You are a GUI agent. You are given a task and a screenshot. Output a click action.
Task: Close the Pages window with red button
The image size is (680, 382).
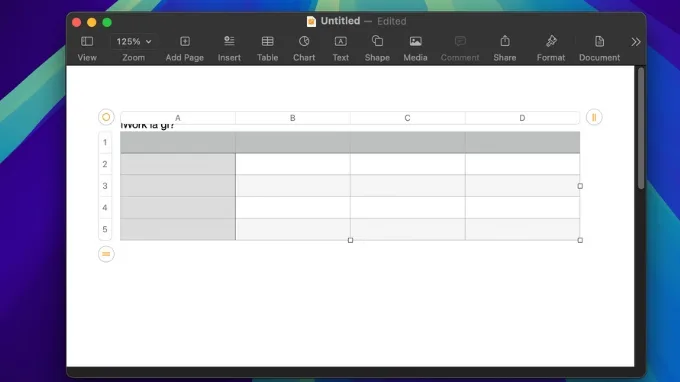coord(77,22)
